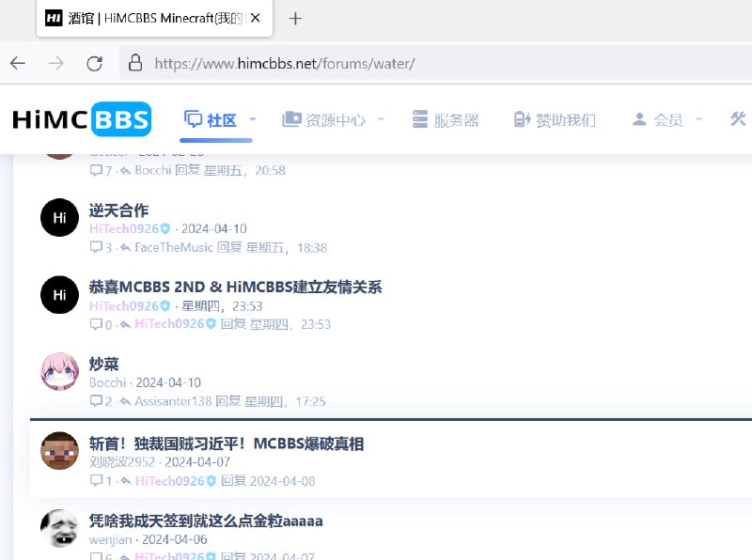Viewport: 752px width, 560px height.
Task: Go to the 赞助我们 navigation item
Action: pos(555,120)
